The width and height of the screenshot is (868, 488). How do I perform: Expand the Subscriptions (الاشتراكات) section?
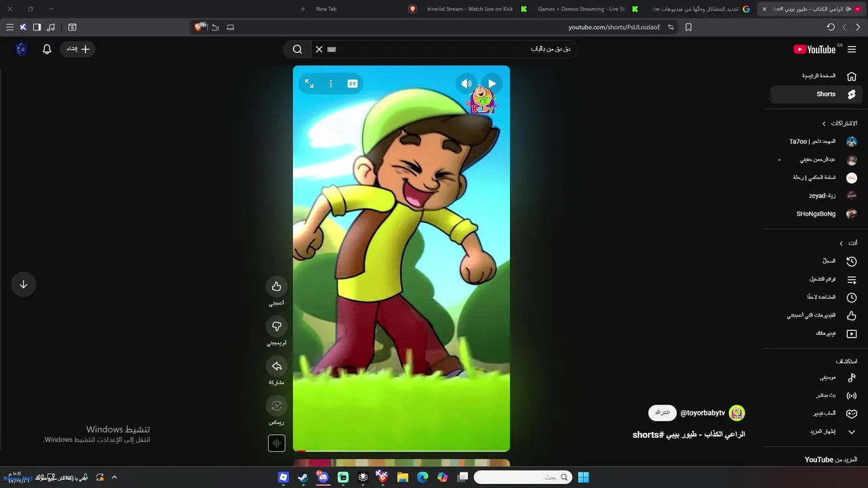click(x=840, y=123)
